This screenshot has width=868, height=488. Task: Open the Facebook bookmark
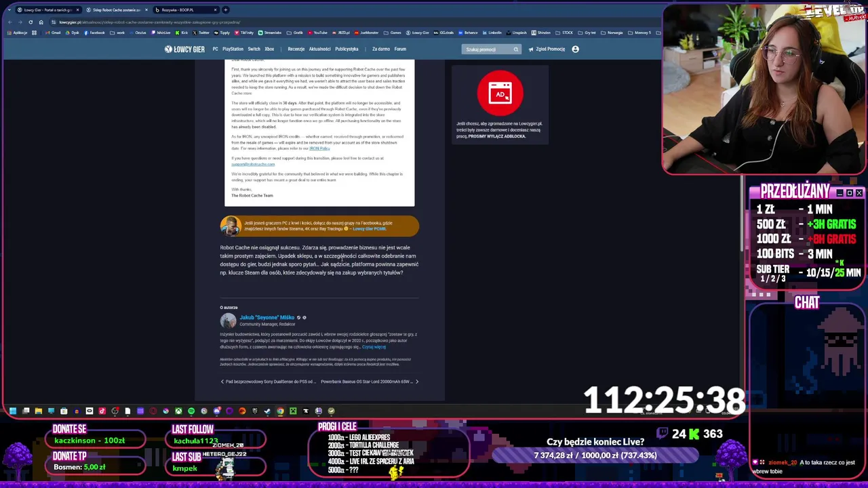tap(94, 33)
